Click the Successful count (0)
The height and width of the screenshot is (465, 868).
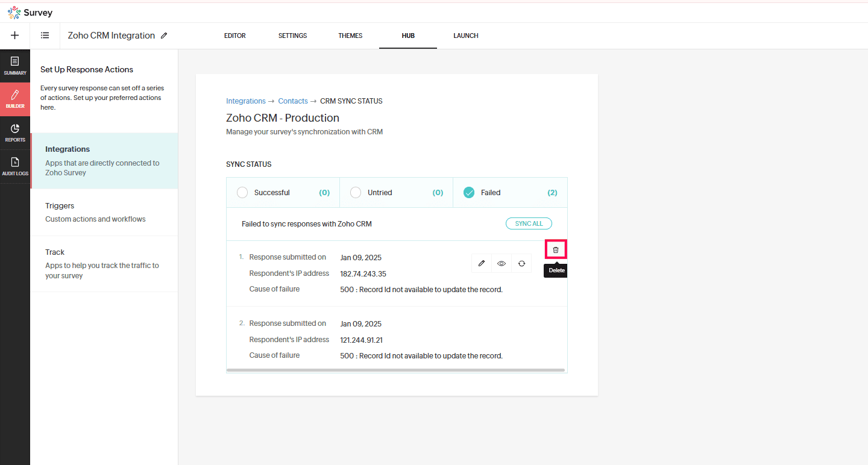pos(324,193)
